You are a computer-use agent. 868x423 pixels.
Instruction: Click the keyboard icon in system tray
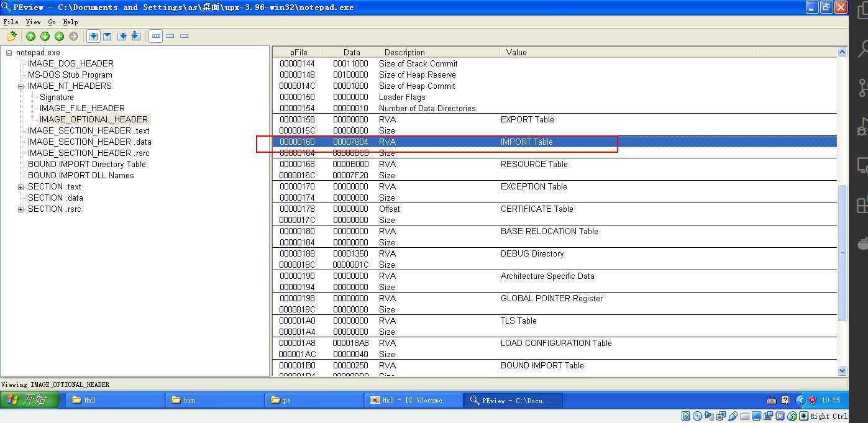click(772, 401)
